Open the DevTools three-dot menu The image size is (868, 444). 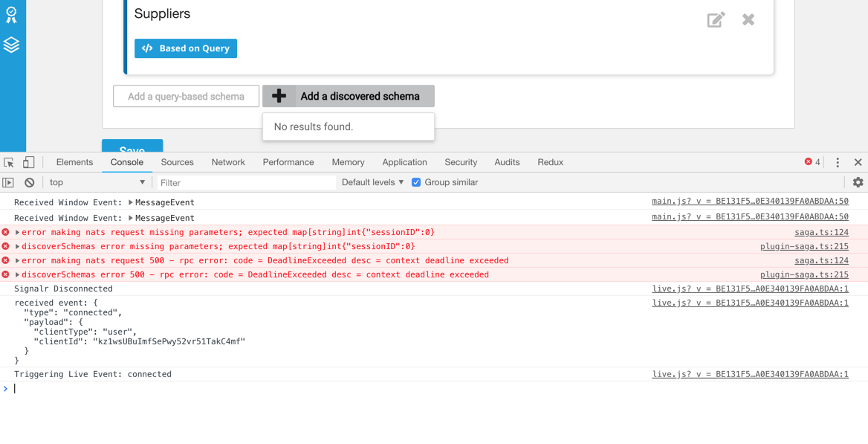point(838,162)
